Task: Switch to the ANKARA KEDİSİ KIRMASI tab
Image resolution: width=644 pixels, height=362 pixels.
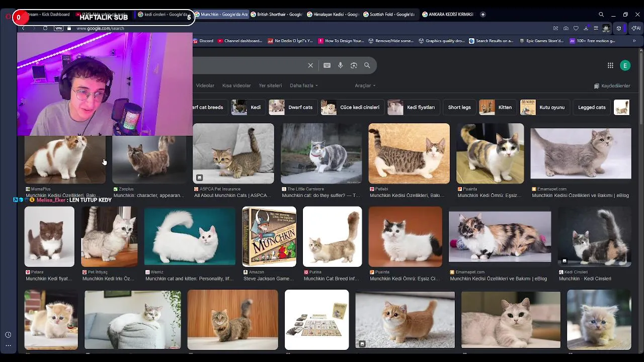Action: [448, 15]
